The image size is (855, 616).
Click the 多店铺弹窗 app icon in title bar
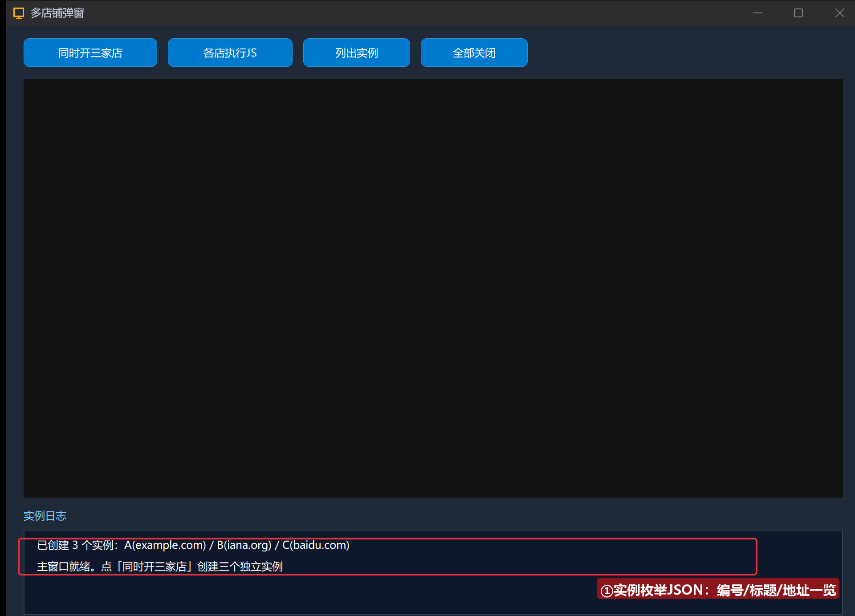(19, 13)
